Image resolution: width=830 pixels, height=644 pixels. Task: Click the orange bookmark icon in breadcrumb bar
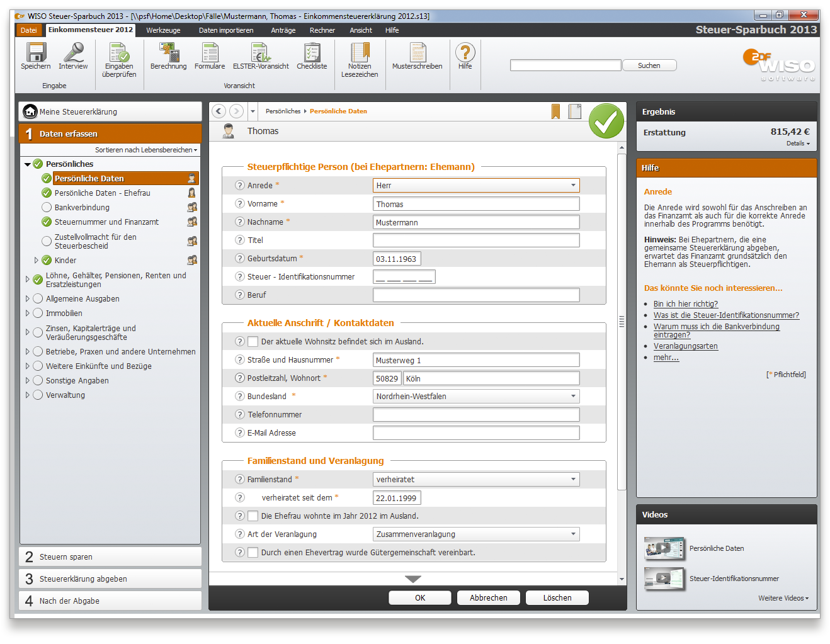(555, 111)
